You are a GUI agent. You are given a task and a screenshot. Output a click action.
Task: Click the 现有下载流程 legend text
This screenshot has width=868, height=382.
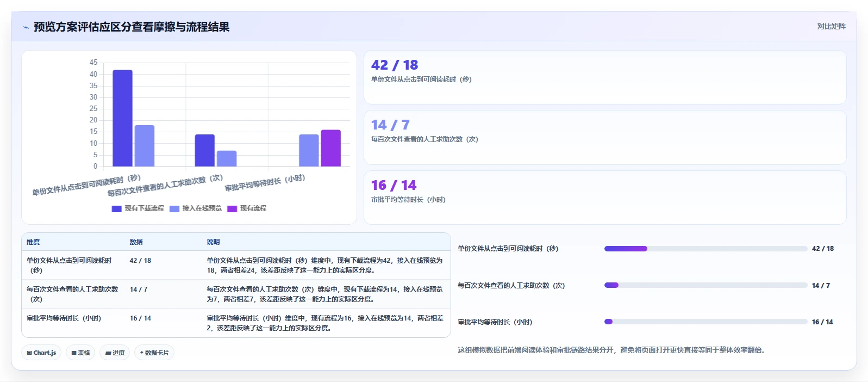(x=144, y=208)
